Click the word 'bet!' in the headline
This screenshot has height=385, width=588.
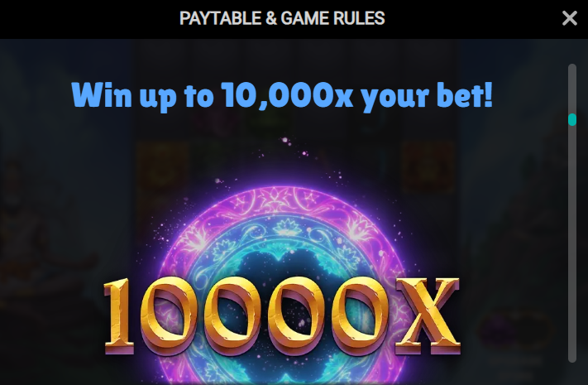[x=465, y=94]
